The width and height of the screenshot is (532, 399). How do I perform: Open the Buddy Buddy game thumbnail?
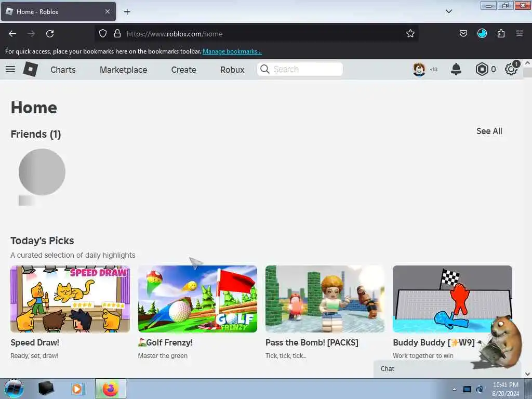[453, 299]
